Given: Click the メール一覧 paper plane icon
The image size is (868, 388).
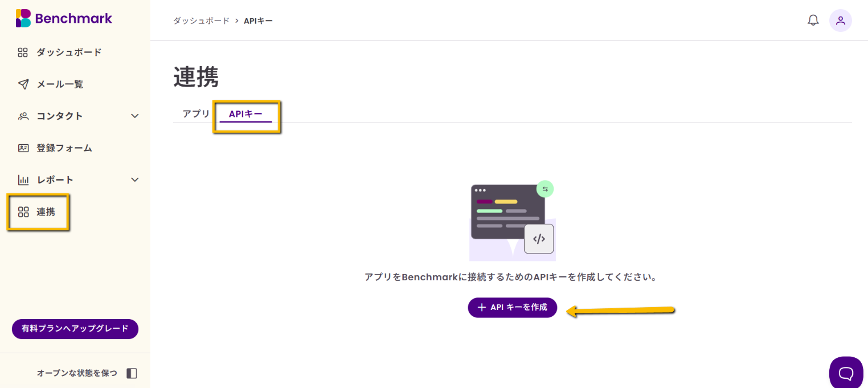Looking at the screenshot, I should (23, 84).
